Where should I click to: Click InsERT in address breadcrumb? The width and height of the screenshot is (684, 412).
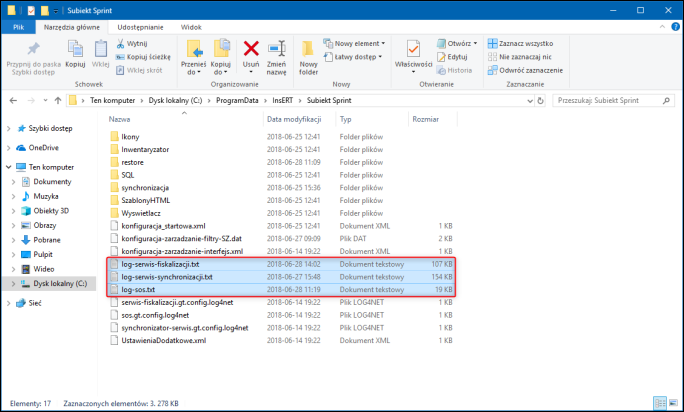[x=283, y=100]
